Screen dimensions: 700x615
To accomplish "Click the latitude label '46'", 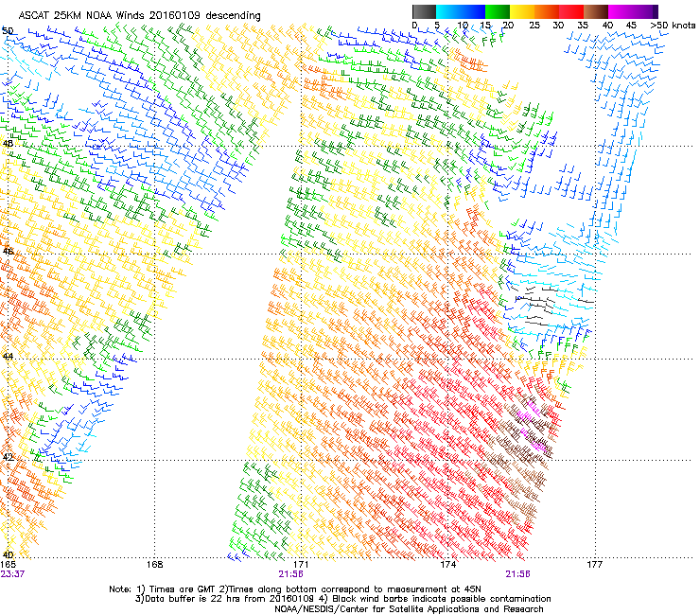I will click(8, 251).
